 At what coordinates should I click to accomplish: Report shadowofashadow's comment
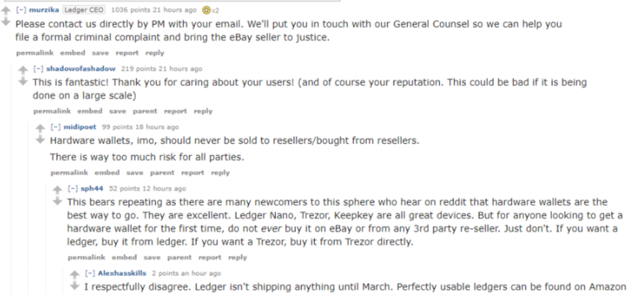(x=175, y=111)
